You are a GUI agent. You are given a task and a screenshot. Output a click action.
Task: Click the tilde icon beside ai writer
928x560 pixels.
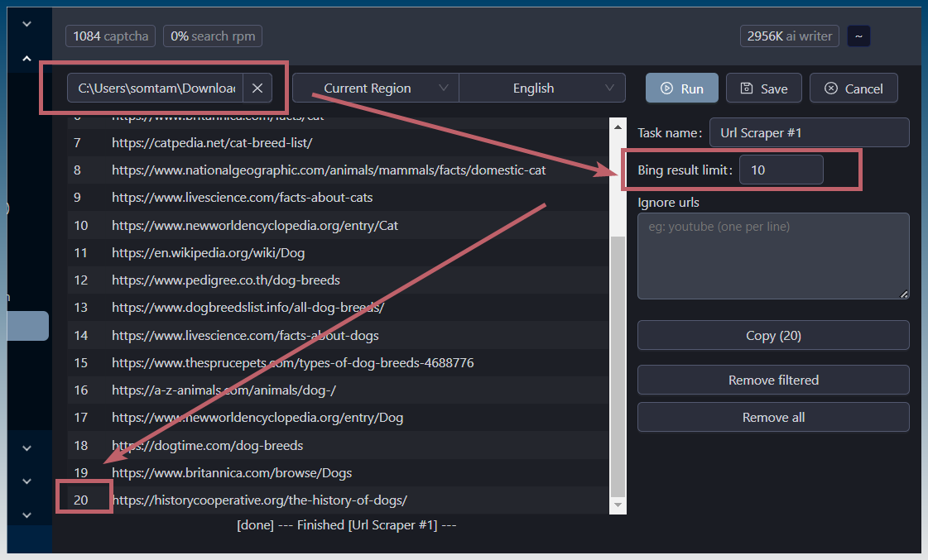[858, 36]
